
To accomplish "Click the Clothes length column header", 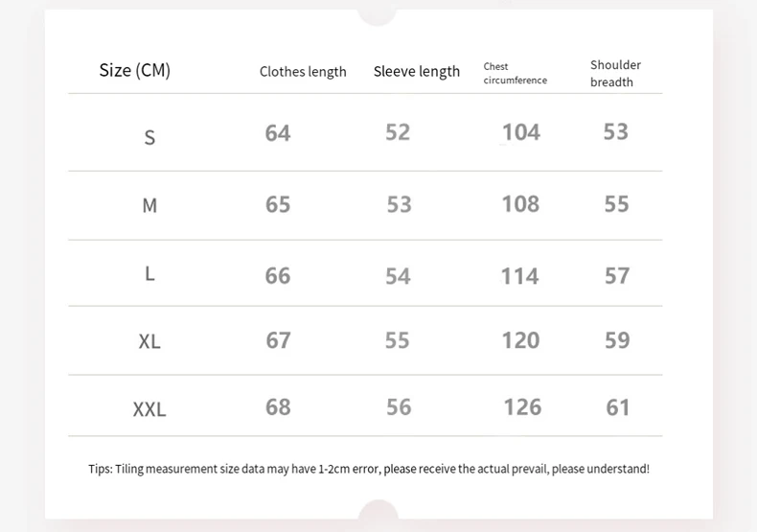I will click(x=303, y=72).
